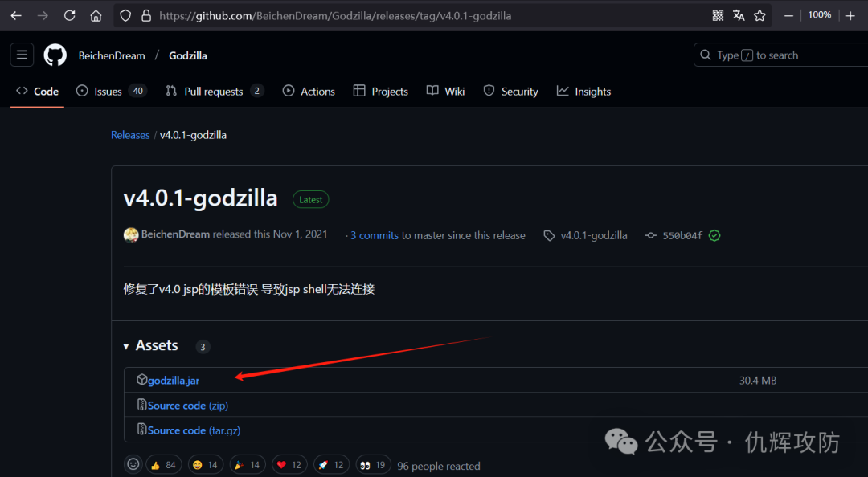Open the browser home page icon
The width and height of the screenshot is (868, 477).
(96, 15)
